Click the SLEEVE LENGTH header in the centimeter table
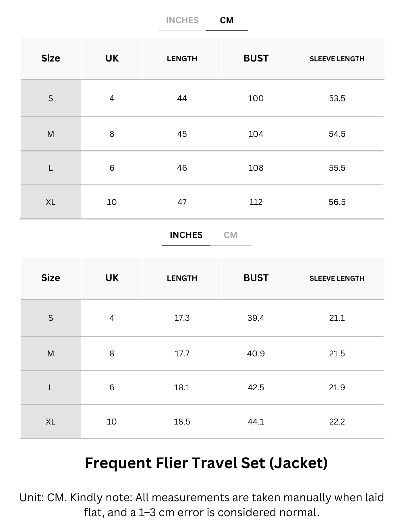This screenshot has height=532, width=406. (x=337, y=59)
